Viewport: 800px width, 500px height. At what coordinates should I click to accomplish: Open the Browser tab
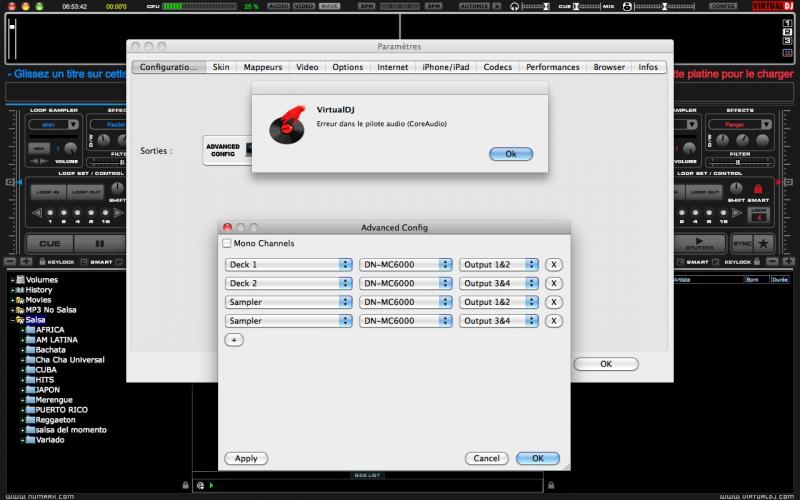(609, 67)
